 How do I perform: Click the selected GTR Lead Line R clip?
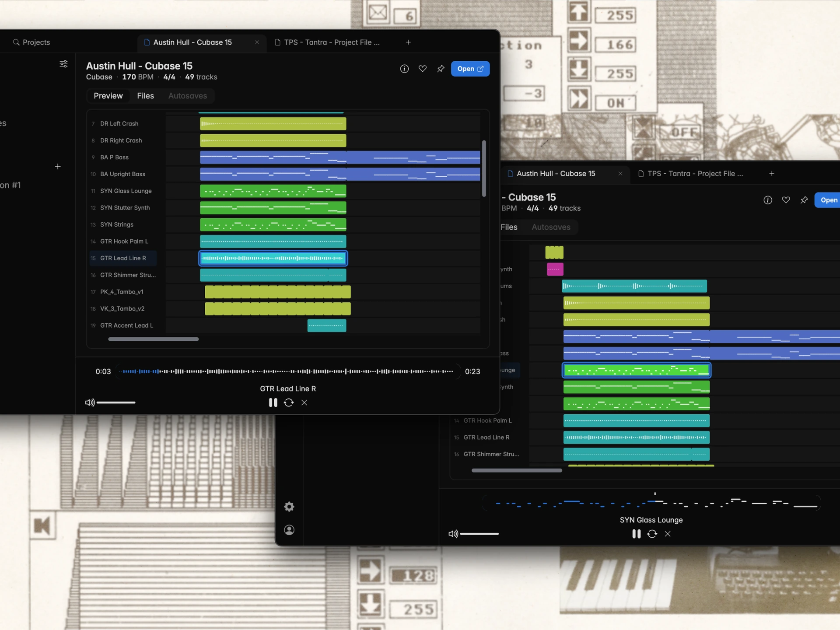pos(273,258)
